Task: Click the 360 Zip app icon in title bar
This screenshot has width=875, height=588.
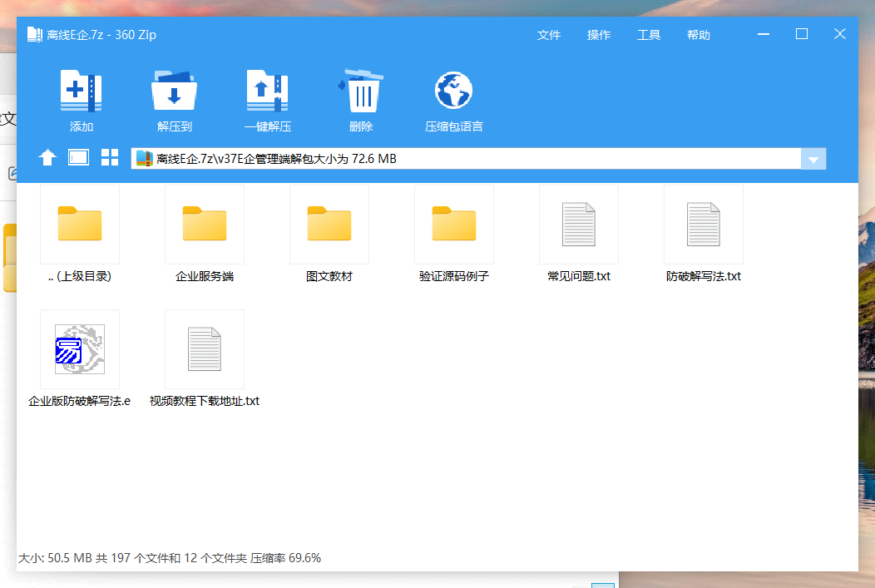Action: point(35,35)
